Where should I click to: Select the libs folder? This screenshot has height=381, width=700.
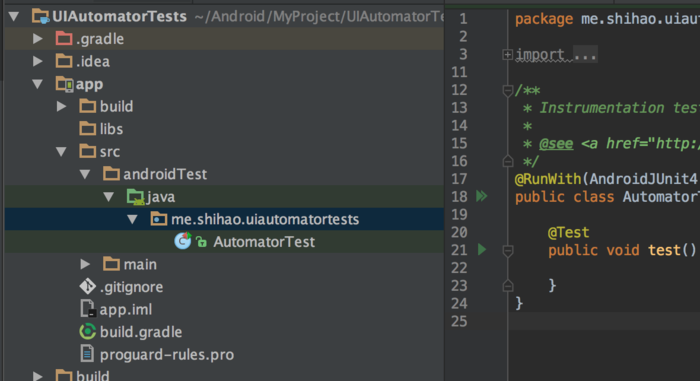111,129
